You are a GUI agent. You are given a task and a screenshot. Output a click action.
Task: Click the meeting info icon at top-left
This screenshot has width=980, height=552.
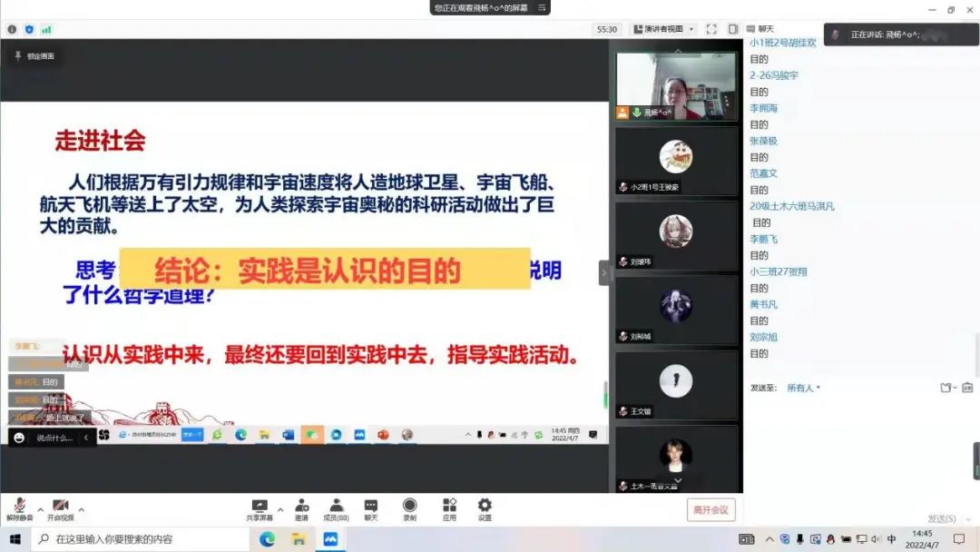pos(12,29)
